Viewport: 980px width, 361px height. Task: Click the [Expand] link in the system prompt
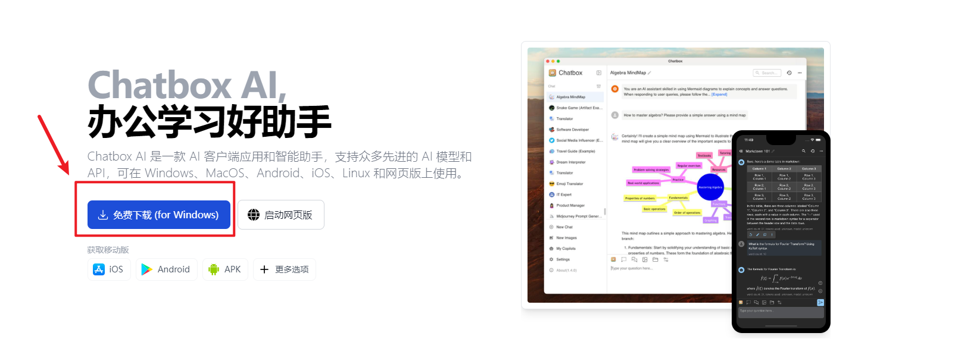(x=719, y=94)
